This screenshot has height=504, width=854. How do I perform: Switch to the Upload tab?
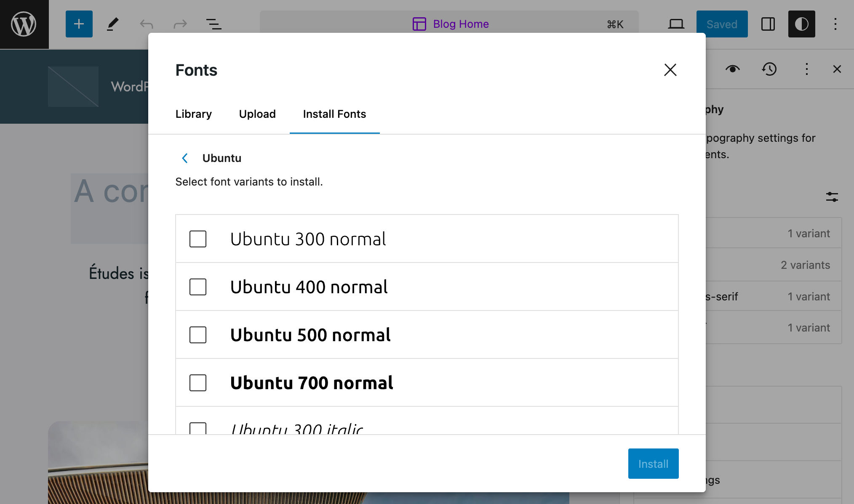pos(257,114)
